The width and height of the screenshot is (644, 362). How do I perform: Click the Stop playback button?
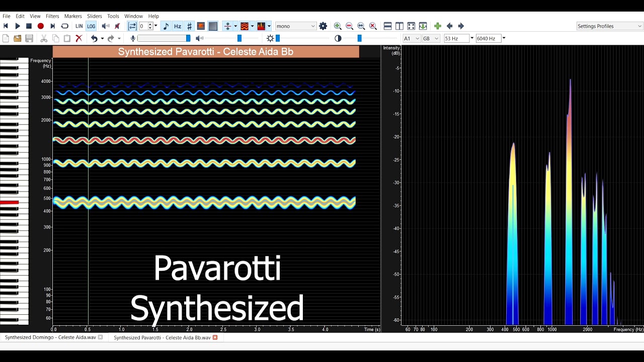coord(29,26)
